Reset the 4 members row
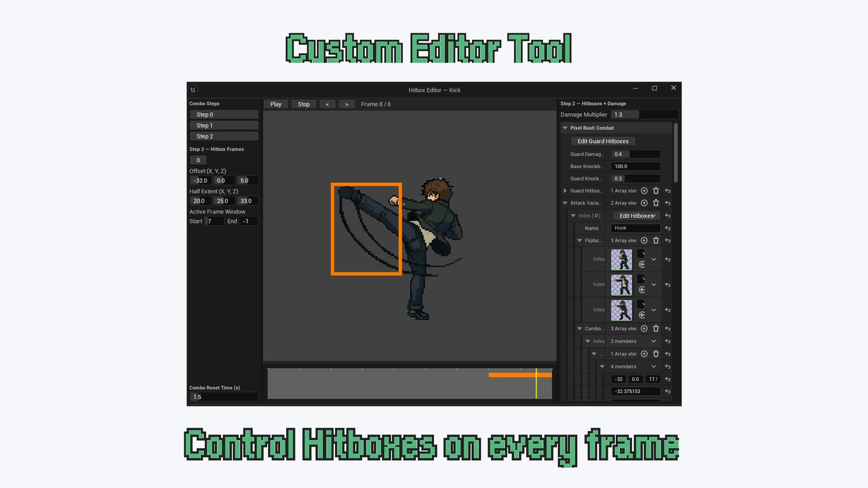 [668, 367]
